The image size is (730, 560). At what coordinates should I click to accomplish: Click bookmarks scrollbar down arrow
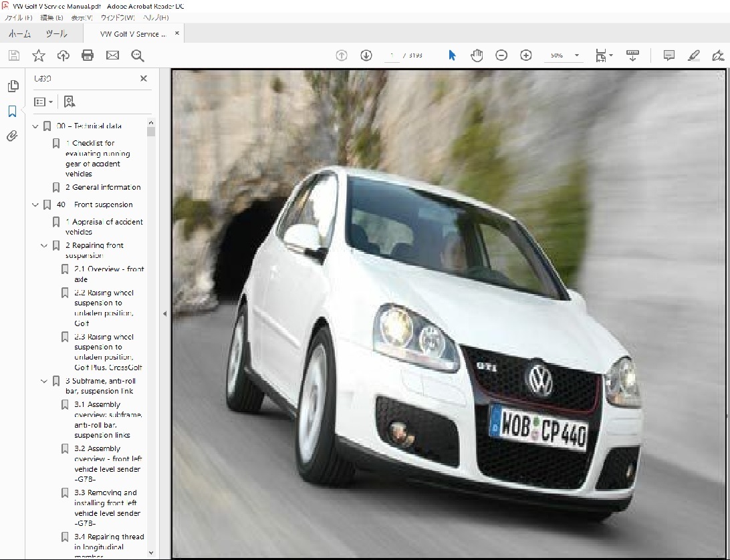coord(151,553)
